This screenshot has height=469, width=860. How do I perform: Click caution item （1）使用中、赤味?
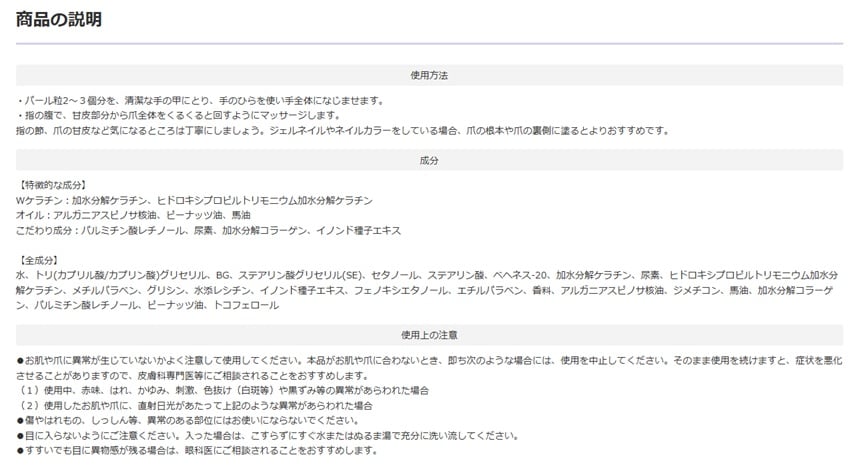(222, 391)
